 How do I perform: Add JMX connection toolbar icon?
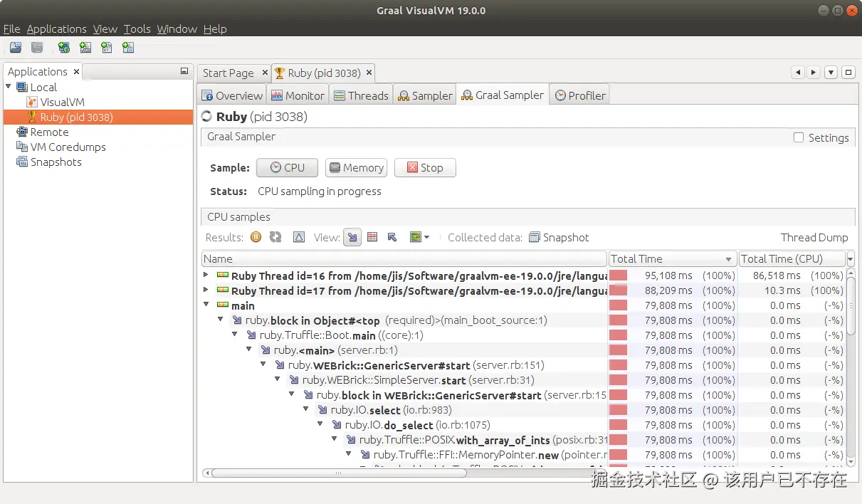[x=85, y=48]
